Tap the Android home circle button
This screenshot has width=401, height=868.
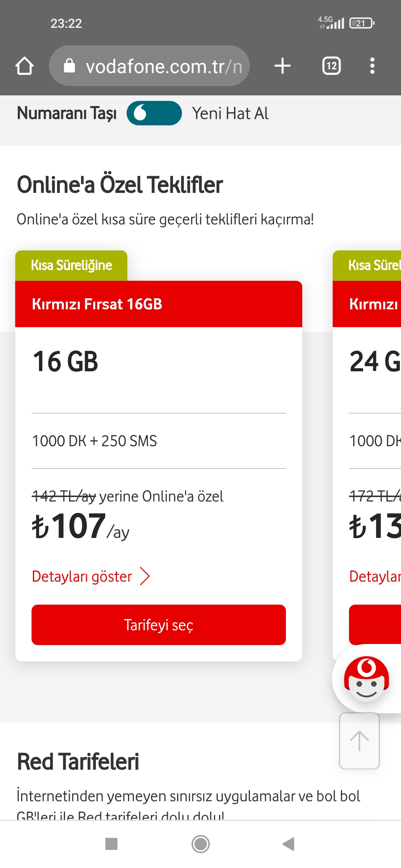(x=200, y=844)
